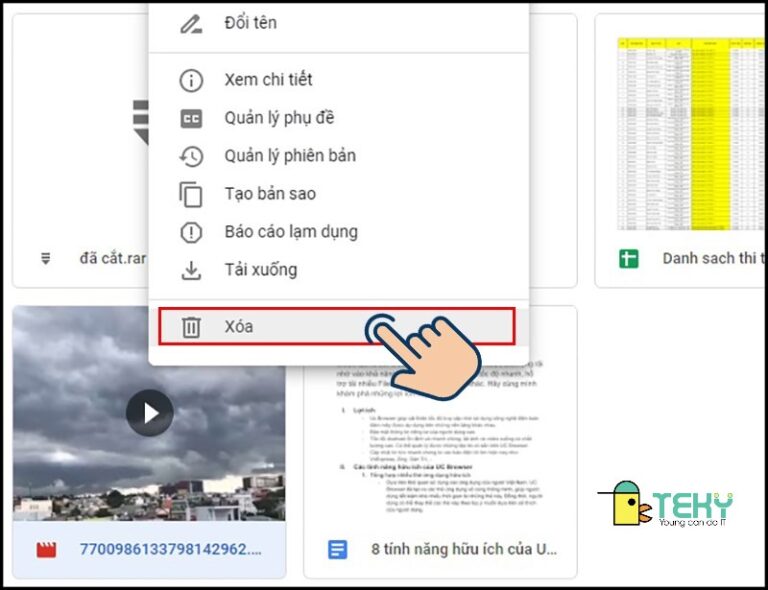Click the green Sheets icon beside Danh sach thi
The height and width of the screenshot is (590, 768).
pos(628,259)
